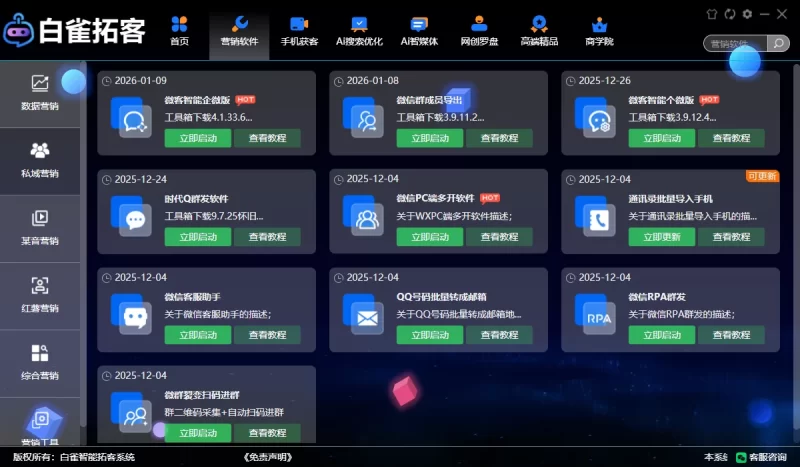Click the 时代Q群发软件 app icon

[131, 216]
